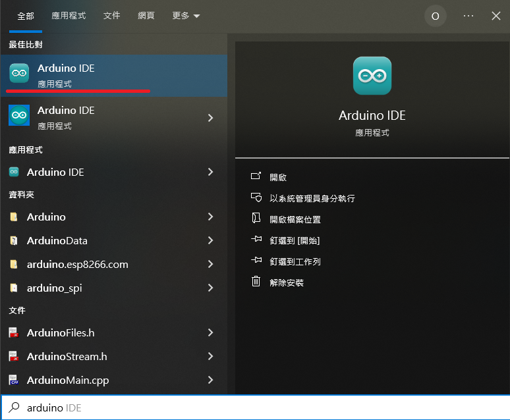
Task: Expand the Arduino folder chevron
Action: click(210, 217)
